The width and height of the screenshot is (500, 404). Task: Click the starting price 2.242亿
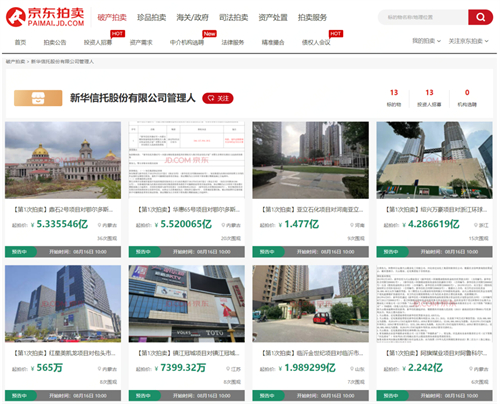425,368
